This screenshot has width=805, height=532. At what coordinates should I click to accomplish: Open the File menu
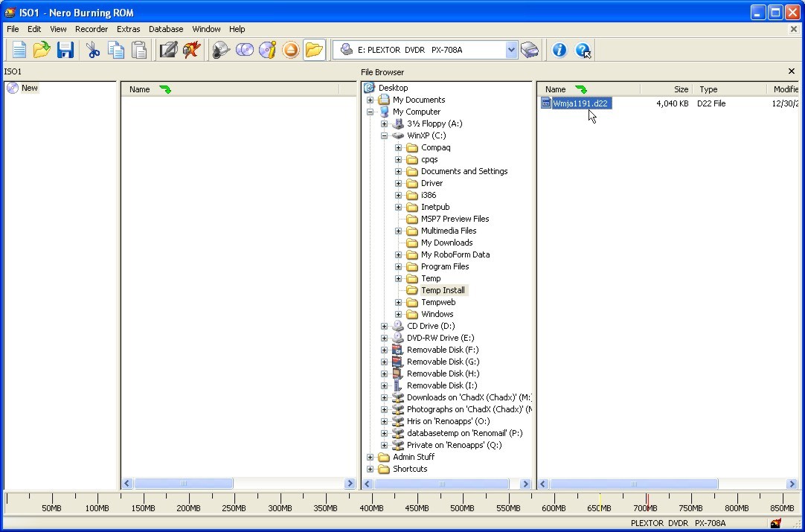[x=13, y=29]
